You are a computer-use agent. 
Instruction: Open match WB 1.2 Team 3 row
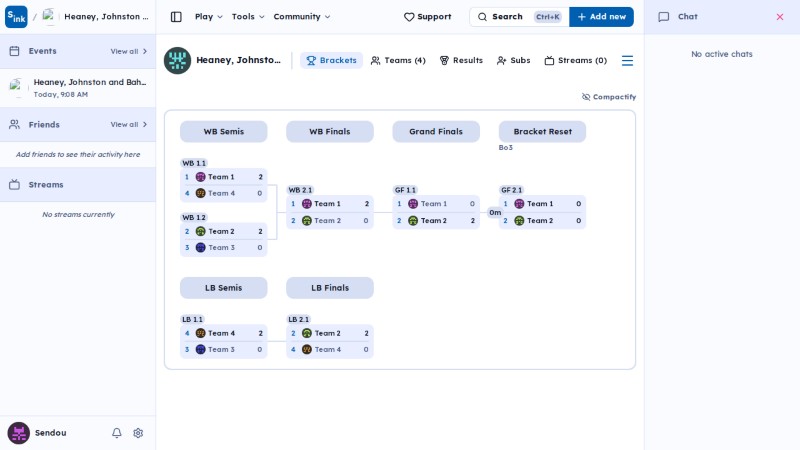[223, 247]
